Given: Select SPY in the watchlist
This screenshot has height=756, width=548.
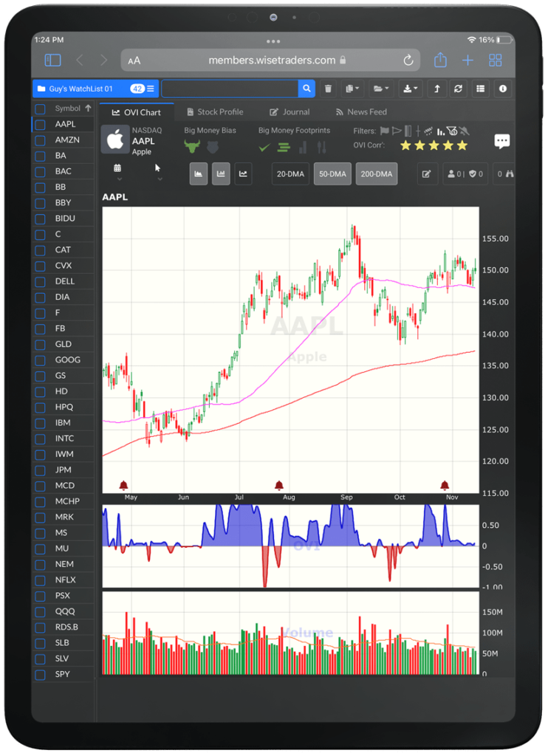Looking at the screenshot, I should pyautogui.click(x=62, y=674).
